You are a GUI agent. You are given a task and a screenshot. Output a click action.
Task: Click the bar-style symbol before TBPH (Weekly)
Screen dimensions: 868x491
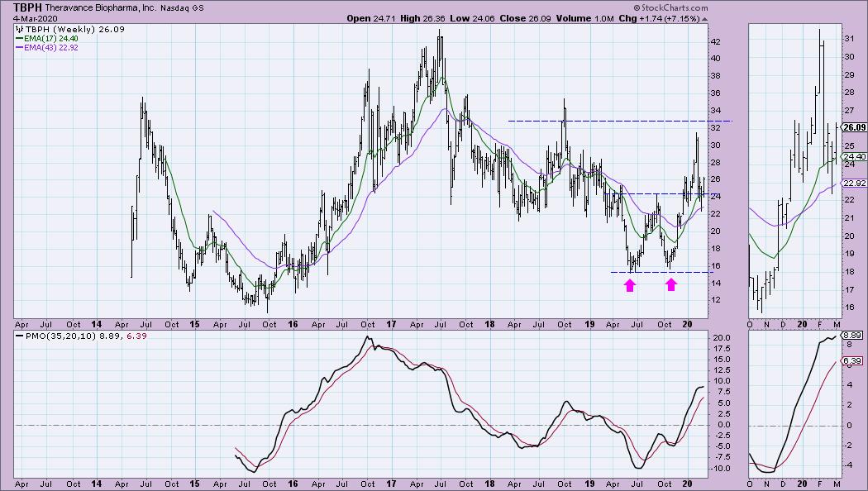tap(19, 29)
